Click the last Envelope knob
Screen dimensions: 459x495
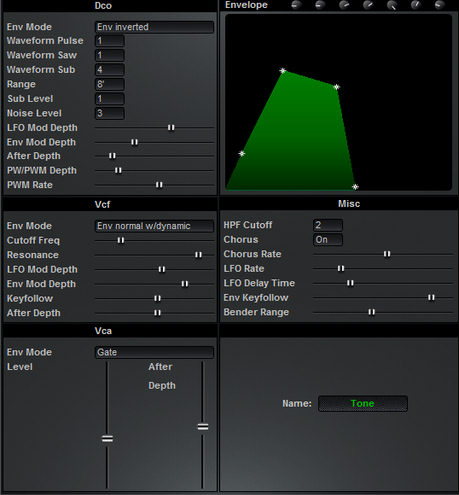click(440, 5)
